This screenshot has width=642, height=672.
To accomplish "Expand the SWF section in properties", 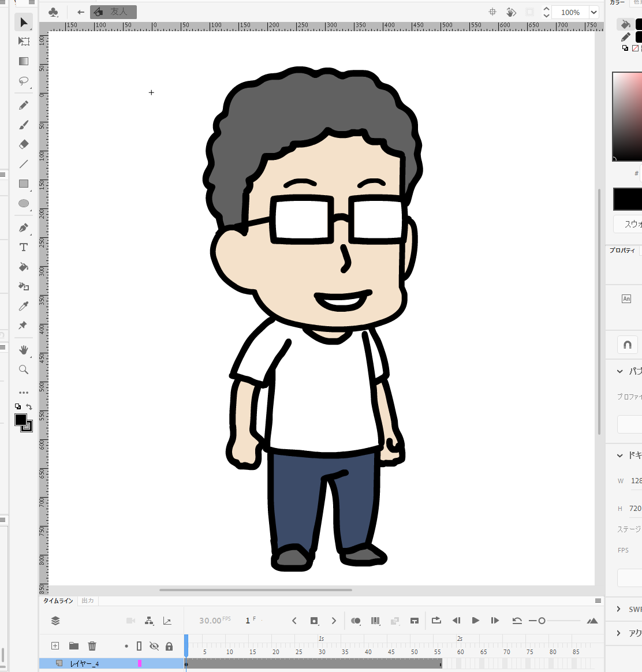I will click(x=619, y=609).
